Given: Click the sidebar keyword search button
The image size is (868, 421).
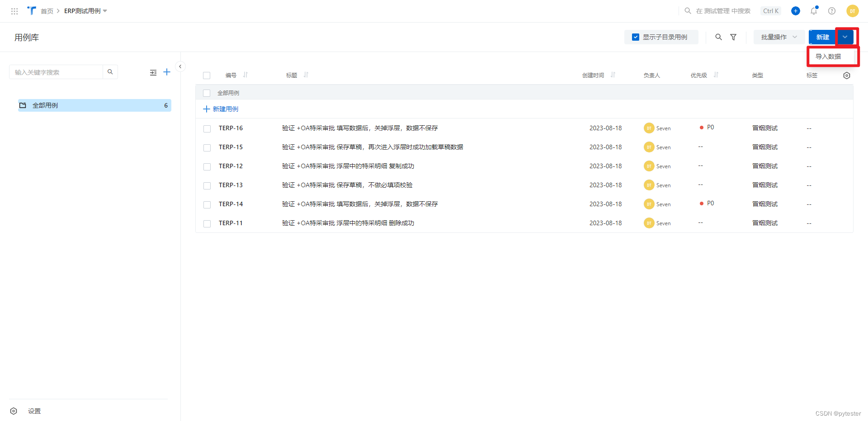Looking at the screenshot, I should tap(110, 72).
